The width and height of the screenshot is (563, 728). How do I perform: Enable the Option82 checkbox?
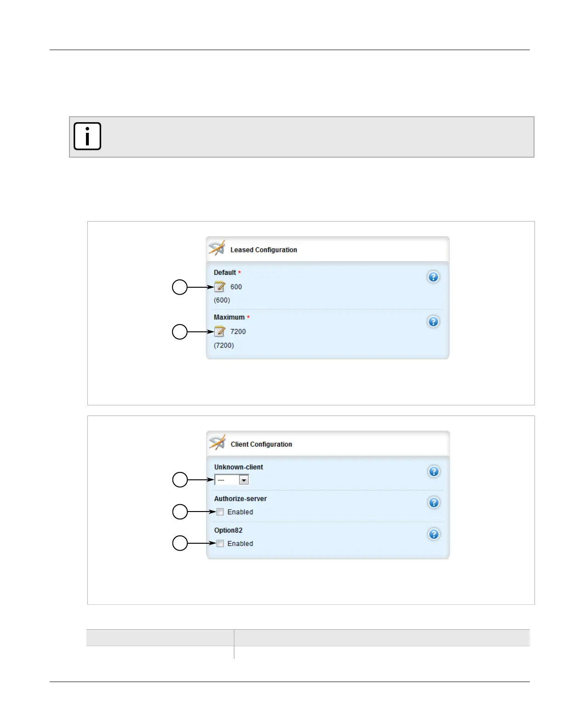tap(220, 544)
